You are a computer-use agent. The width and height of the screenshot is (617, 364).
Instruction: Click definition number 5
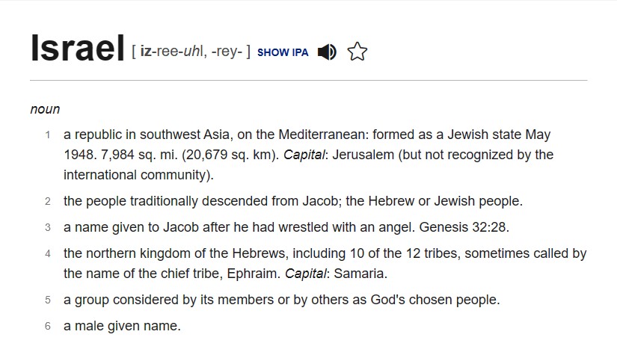[48, 300]
